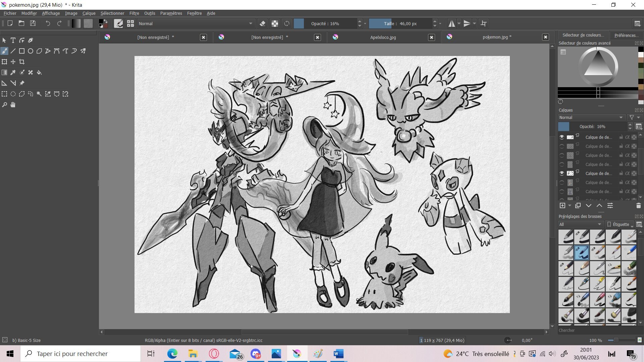Screen dimensions: 644x362
Task: Select the Text tool
Action: coord(13,40)
